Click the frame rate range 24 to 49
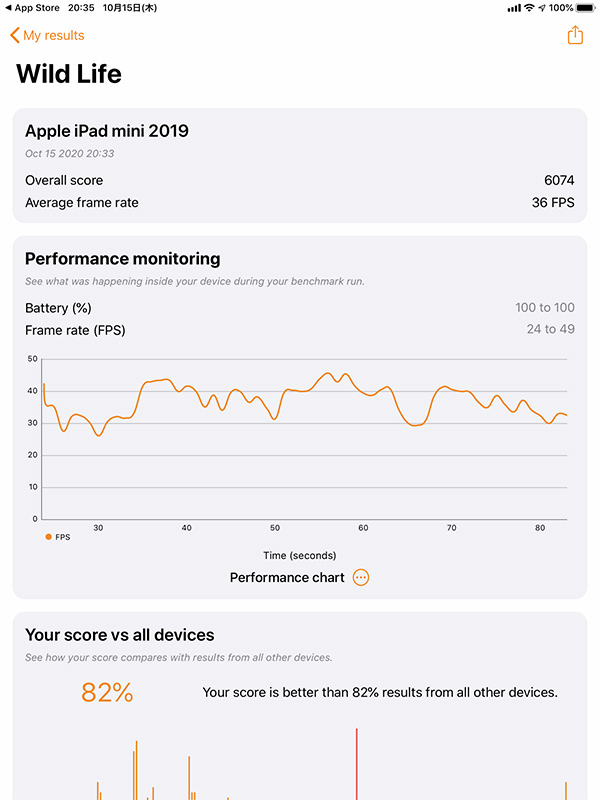Image resolution: width=600 pixels, height=800 pixels. point(550,330)
